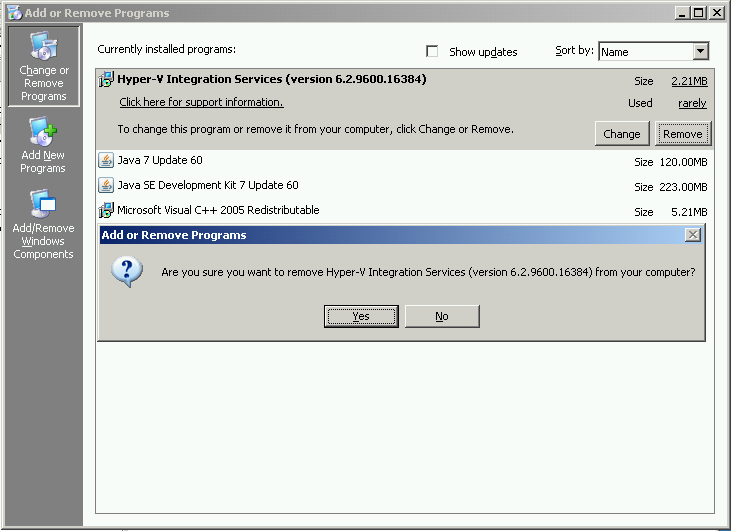Screen dimensions: 731x531
Task: Click the Visual C++ 2005 Redistributable icon
Action: pyautogui.click(x=106, y=210)
